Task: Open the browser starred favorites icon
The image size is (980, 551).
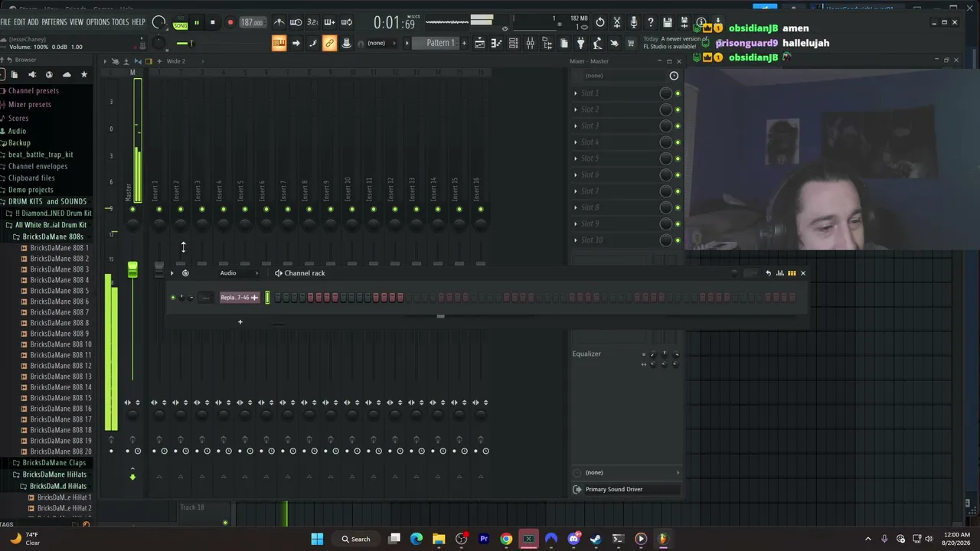Action: [x=84, y=74]
